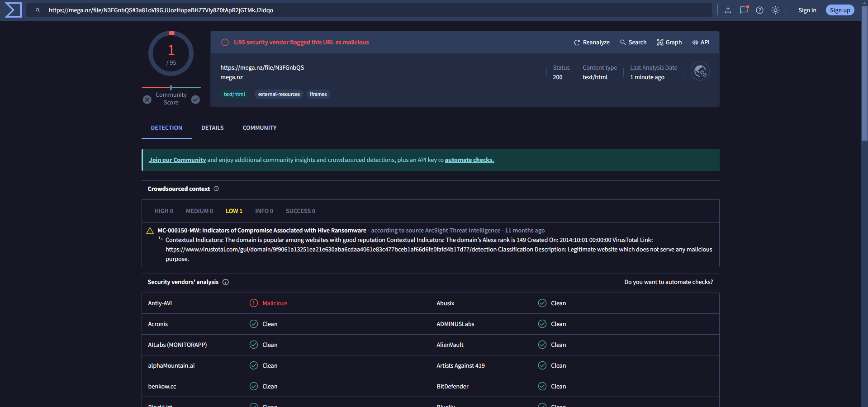Click the URL search input field
This screenshot has height=407, width=868.
point(369,10)
